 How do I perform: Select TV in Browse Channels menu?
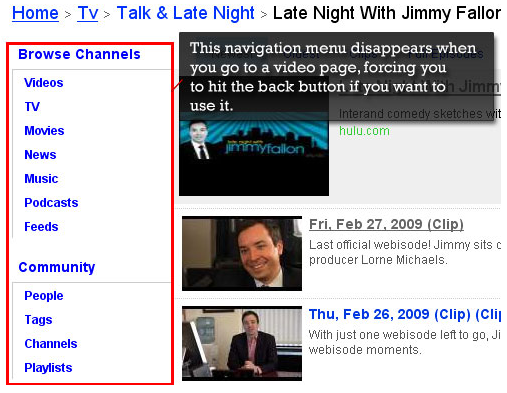tap(32, 107)
